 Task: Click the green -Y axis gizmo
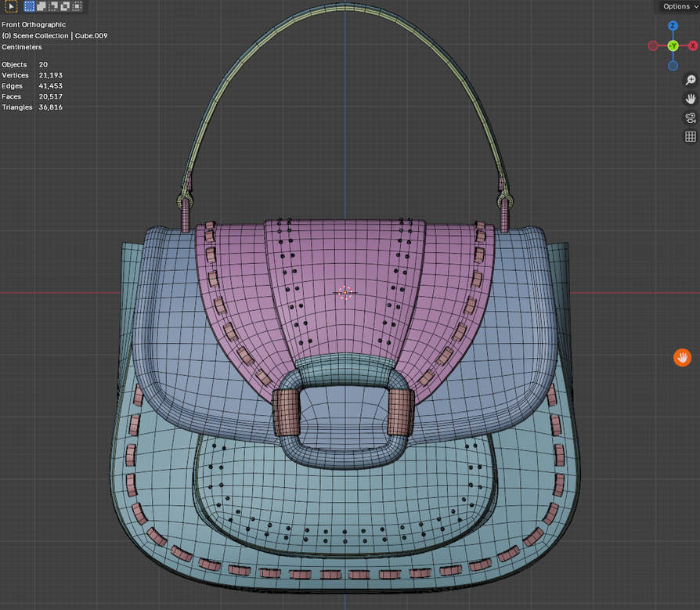tap(673, 46)
